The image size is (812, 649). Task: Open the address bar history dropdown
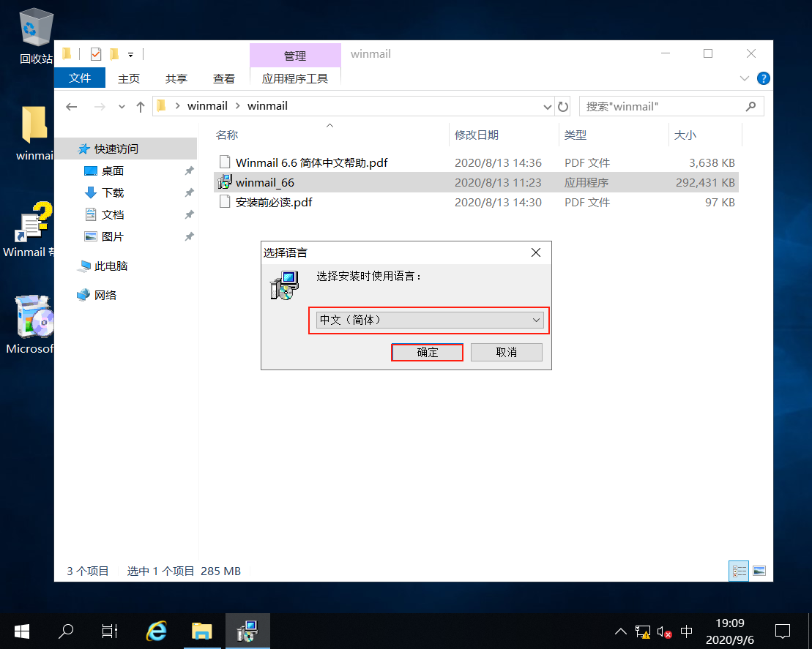pyautogui.click(x=547, y=106)
